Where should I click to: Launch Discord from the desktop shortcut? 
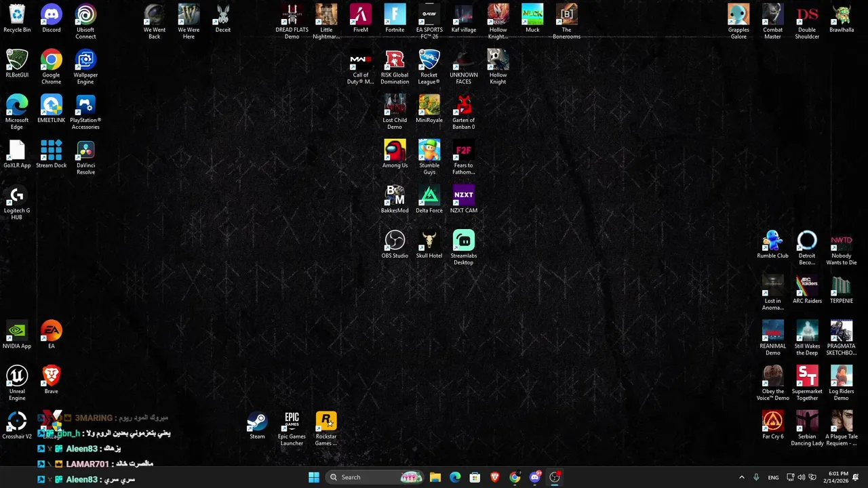51,18
